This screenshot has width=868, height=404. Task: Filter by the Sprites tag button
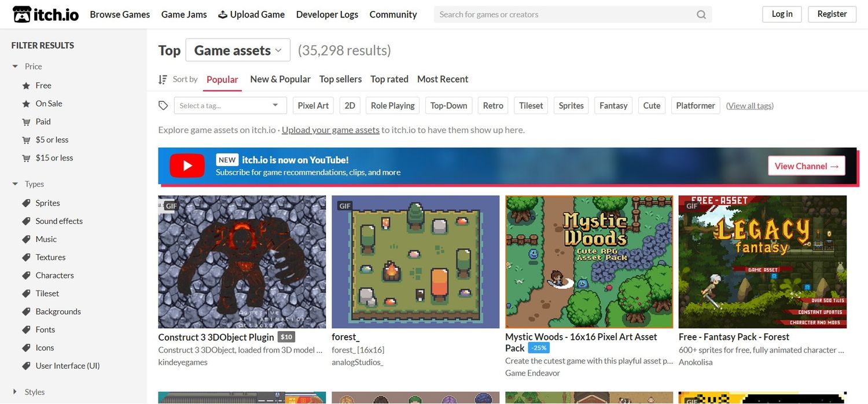pyautogui.click(x=571, y=105)
